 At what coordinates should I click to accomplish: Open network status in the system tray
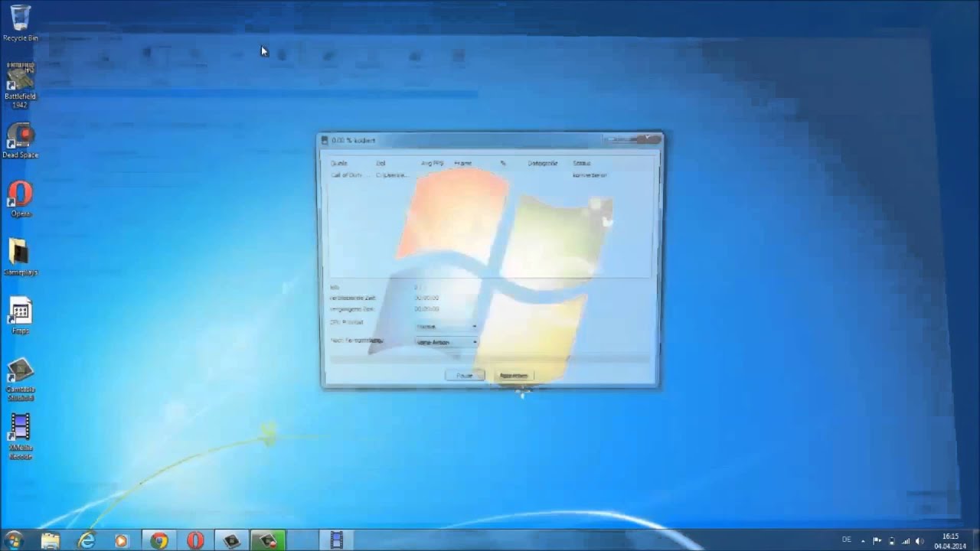point(906,540)
